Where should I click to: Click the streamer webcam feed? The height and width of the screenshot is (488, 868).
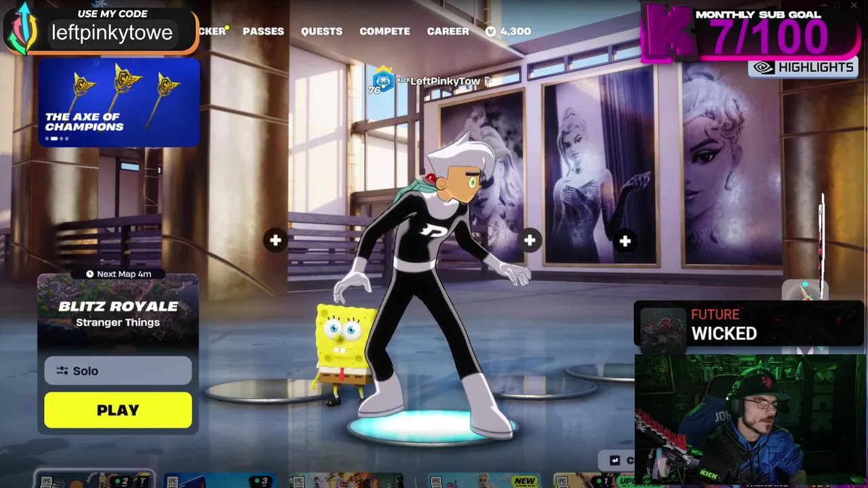[750, 419]
